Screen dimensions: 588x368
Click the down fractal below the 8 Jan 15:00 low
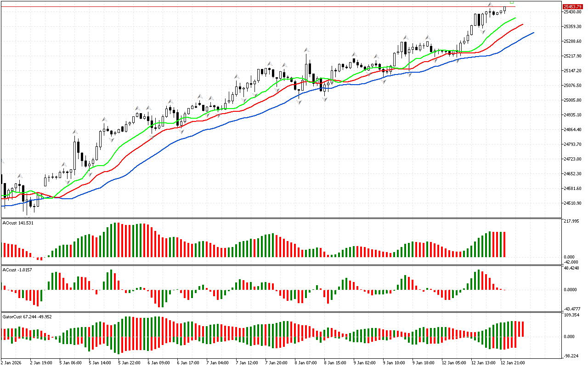pos(325,99)
